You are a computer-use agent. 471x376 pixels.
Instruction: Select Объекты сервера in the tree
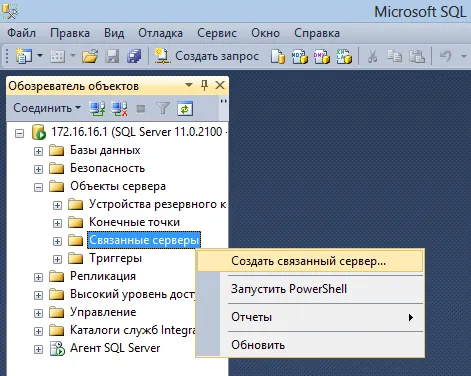tap(118, 186)
